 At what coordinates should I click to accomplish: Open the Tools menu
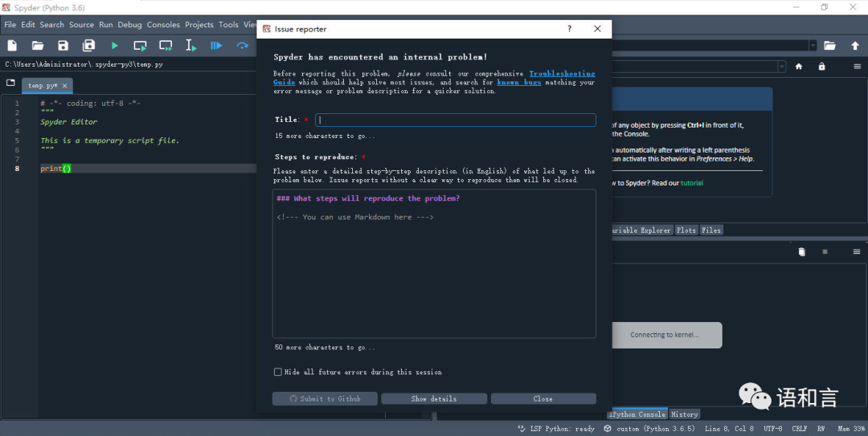pyautogui.click(x=228, y=24)
